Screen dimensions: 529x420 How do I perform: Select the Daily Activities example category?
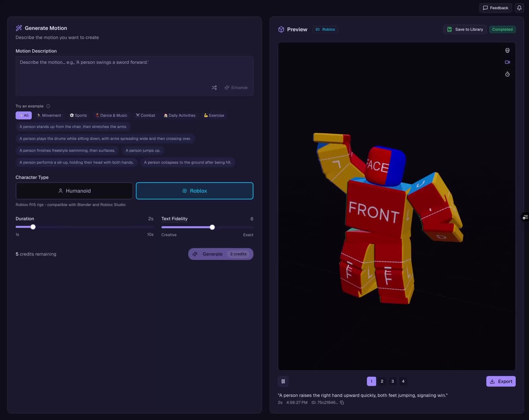click(179, 115)
